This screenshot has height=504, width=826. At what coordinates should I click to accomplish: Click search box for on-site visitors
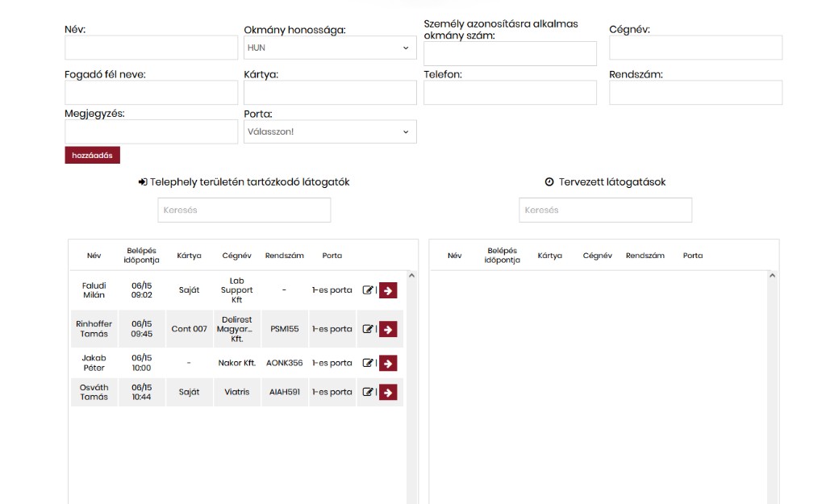(x=244, y=210)
